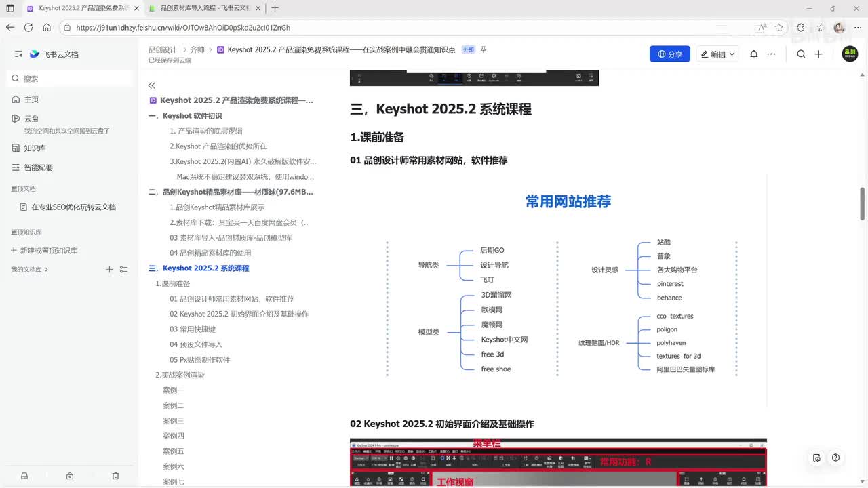Open a new browser tab
Image resolution: width=868 pixels, height=488 pixels.
click(x=275, y=8)
